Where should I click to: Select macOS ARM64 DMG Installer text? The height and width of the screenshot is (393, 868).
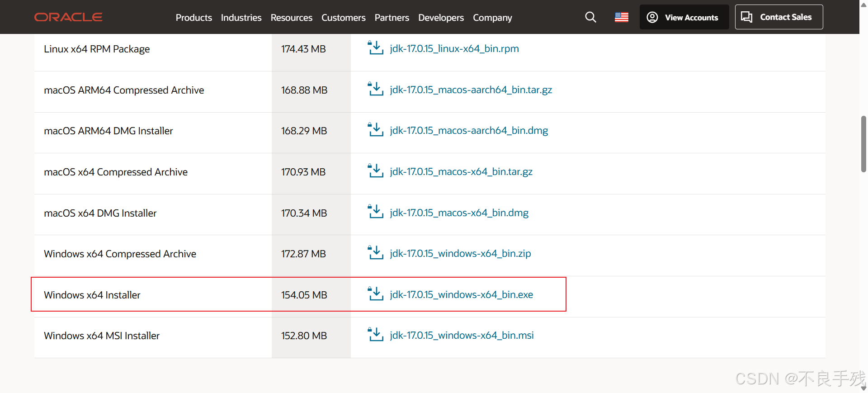click(x=108, y=131)
